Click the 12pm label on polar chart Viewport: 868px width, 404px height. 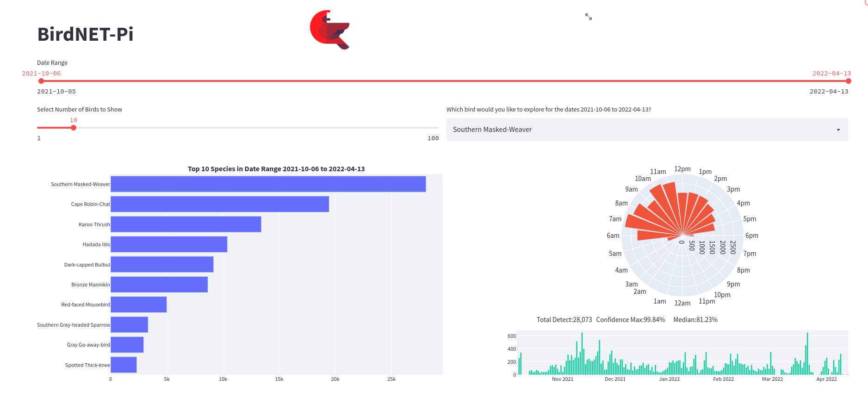coord(682,169)
